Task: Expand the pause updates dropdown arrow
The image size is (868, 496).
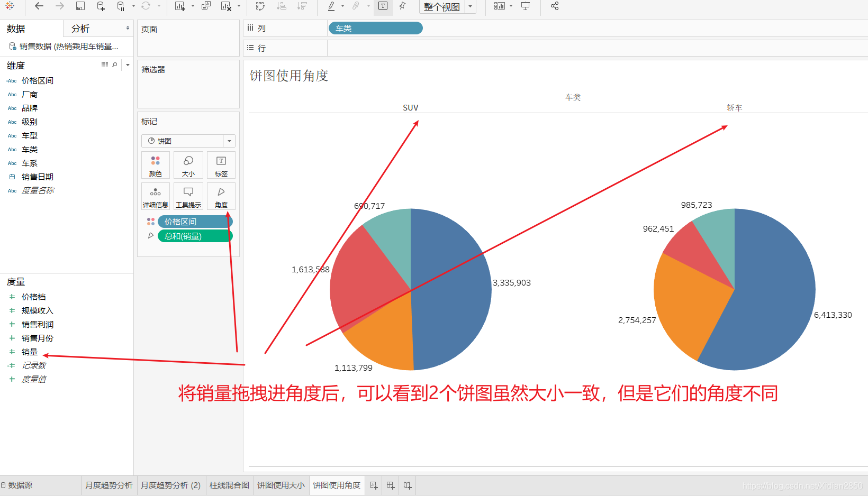Action: [x=133, y=6]
